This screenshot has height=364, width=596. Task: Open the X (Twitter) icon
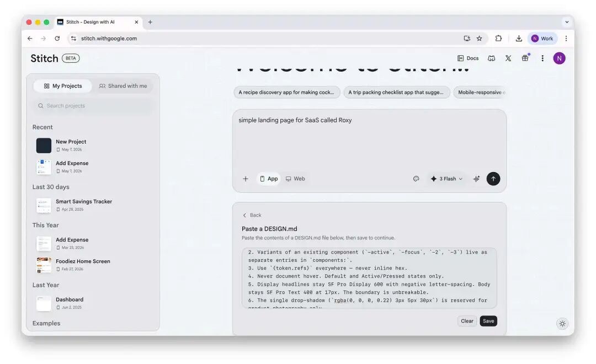[x=508, y=58]
